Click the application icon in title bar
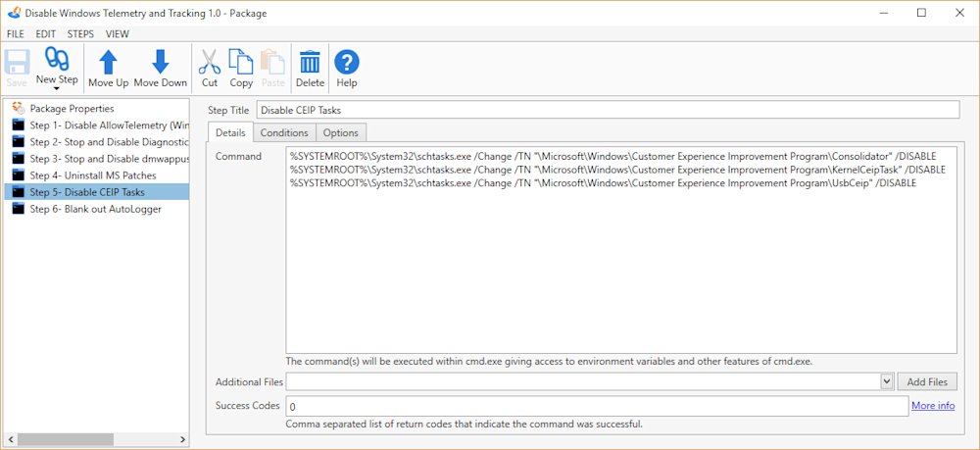The image size is (980, 450). tap(14, 13)
